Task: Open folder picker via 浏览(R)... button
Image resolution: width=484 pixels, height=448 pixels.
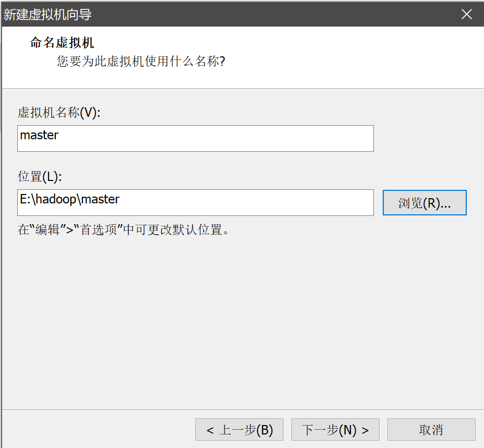Action: pos(424,203)
